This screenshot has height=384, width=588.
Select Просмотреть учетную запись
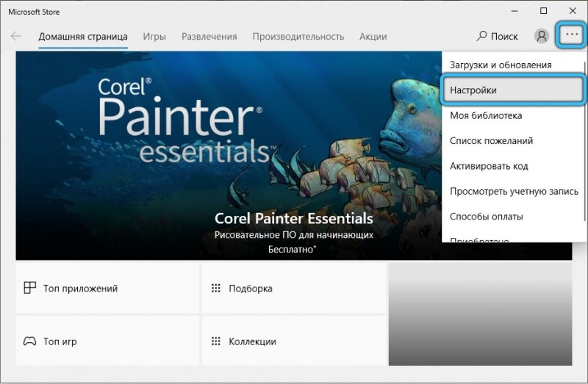pos(512,191)
